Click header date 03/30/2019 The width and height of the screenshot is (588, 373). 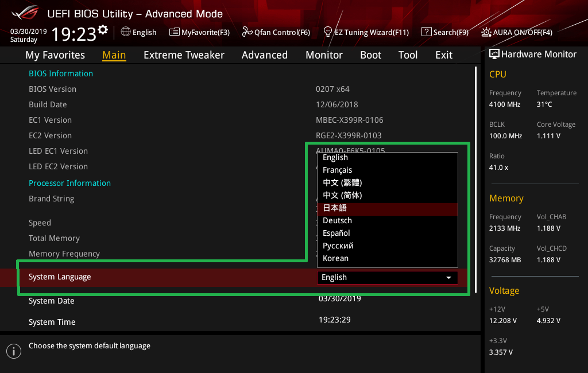click(x=28, y=31)
